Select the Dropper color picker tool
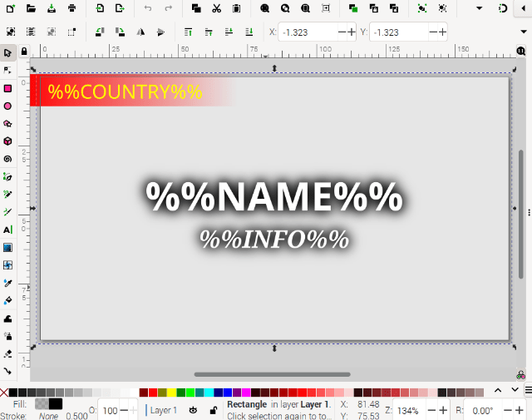 pyautogui.click(x=7, y=283)
